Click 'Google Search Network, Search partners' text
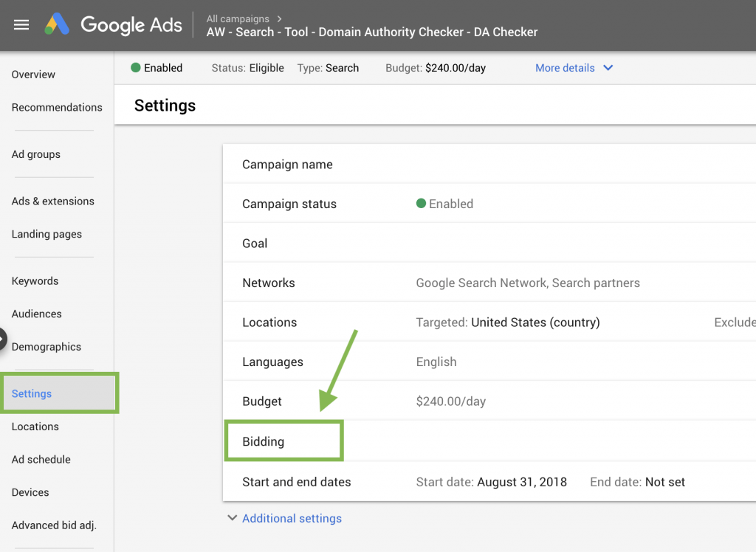Screen dimensions: 756x552 tap(528, 283)
